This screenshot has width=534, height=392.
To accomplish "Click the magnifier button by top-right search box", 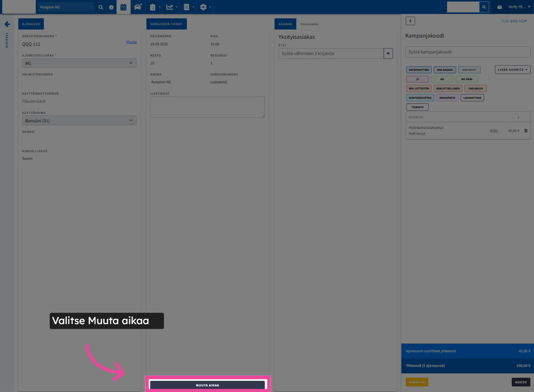I will pos(484,7).
